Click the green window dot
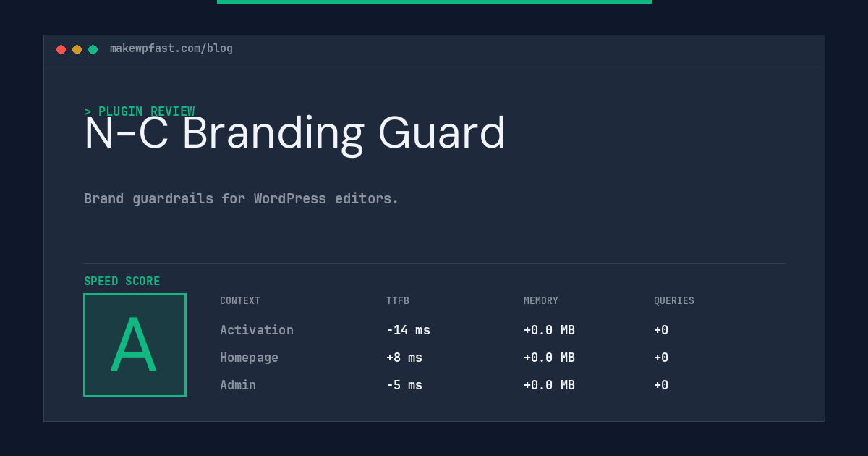 click(93, 49)
